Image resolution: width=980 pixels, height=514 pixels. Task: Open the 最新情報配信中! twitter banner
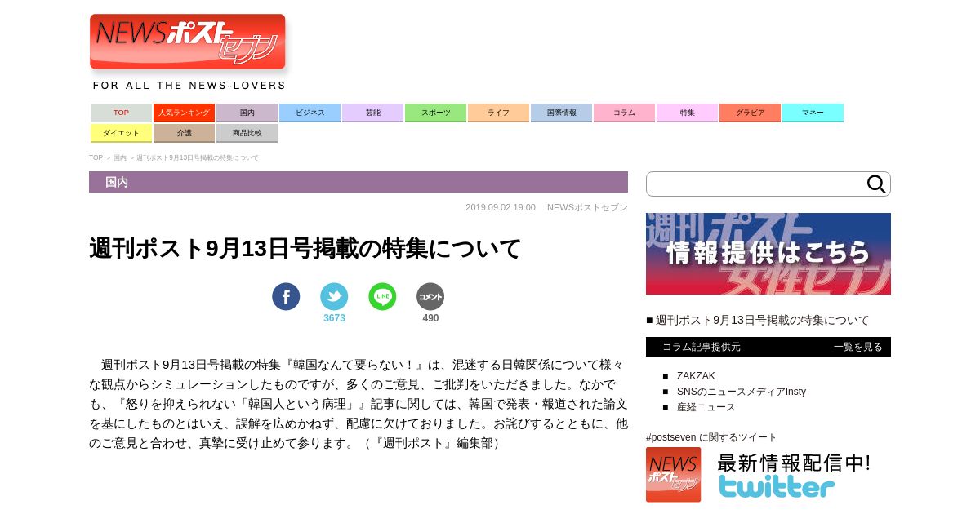click(x=794, y=474)
